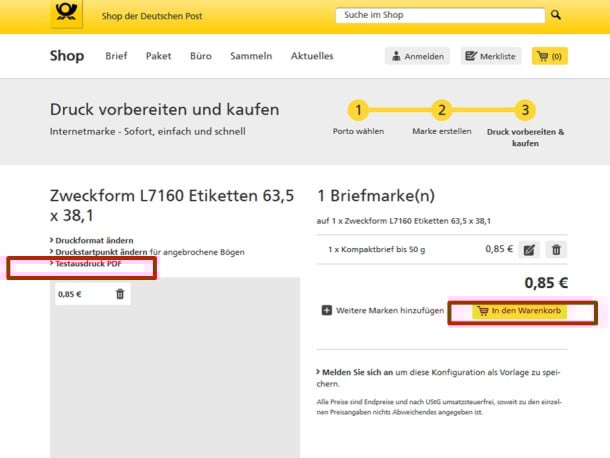Screen dimensions: 610x458
Task: Click 'Druckformat ändern' link
Action: click(x=92, y=240)
